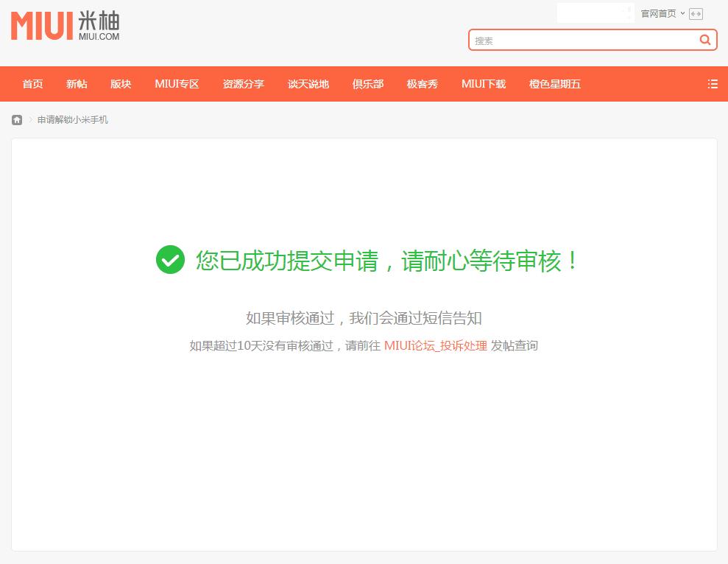Click the green success checkmark icon
The width and height of the screenshot is (728, 564).
[x=170, y=260]
